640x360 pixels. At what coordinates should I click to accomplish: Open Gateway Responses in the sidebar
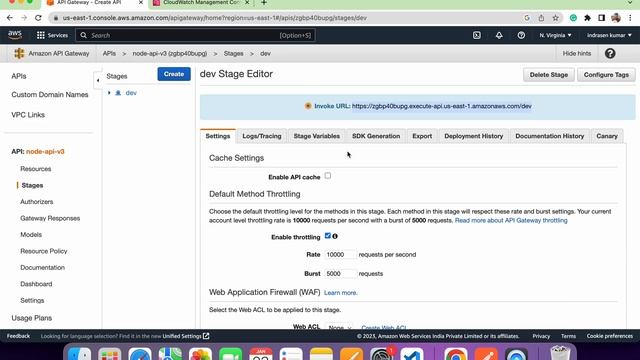50,218
